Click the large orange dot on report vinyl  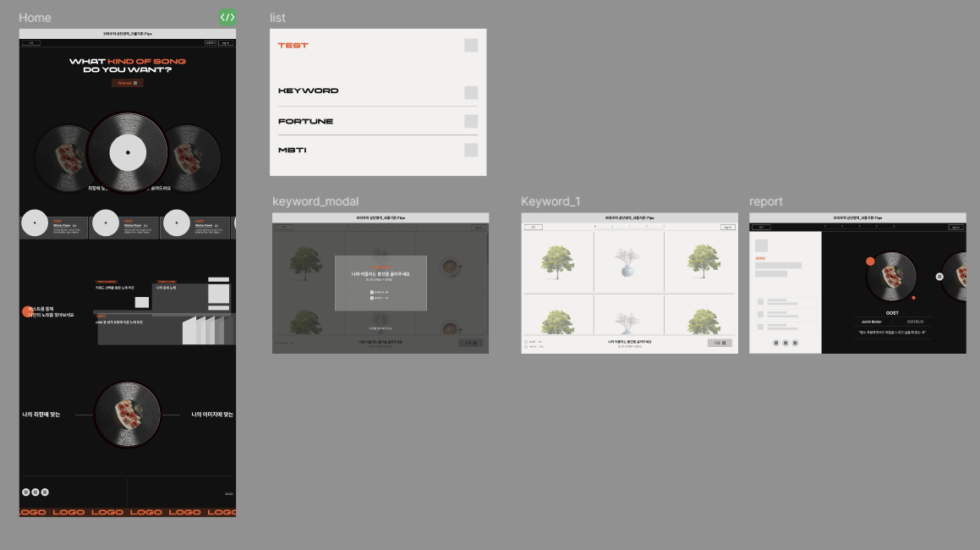(x=870, y=261)
